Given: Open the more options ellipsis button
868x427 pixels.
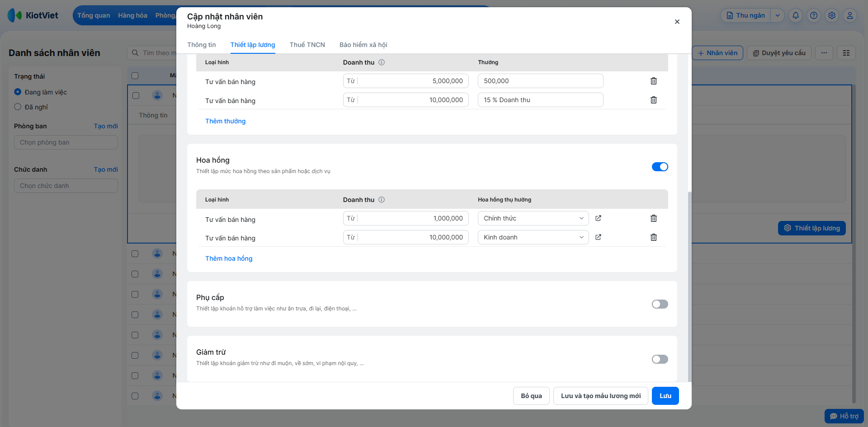Looking at the screenshot, I should tap(824, 53).
